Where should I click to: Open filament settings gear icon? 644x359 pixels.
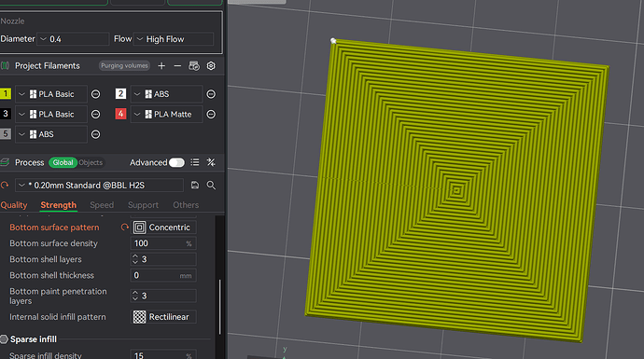point(211,65)
